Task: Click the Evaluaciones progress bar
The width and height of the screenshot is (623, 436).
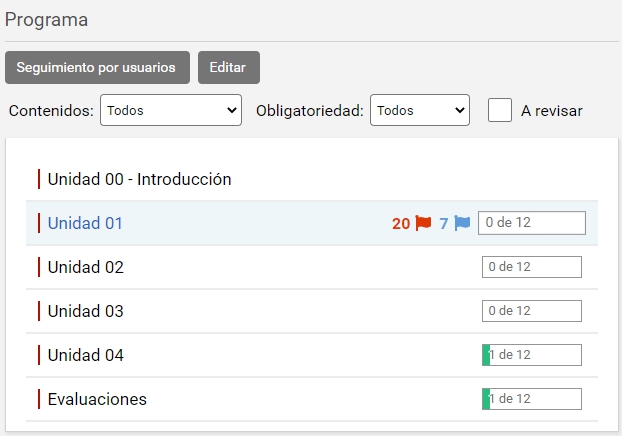Action: pyautogui.click(x=532, y=399)
